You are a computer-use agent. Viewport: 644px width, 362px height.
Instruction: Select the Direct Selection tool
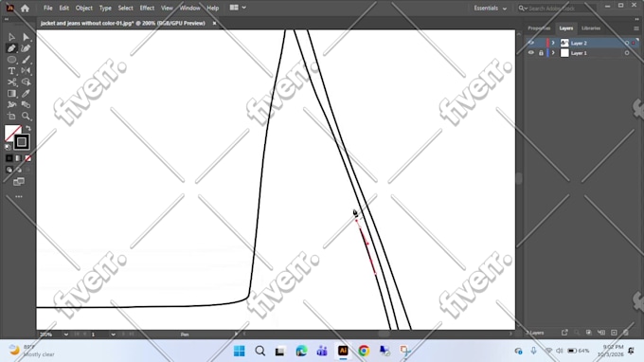pyautogui.click(x=26, y=37)
